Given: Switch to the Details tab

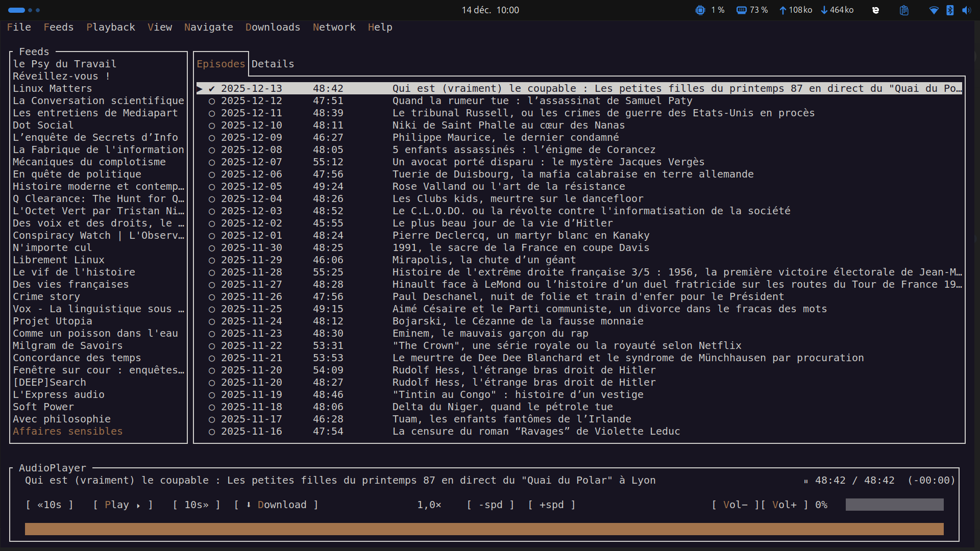Looking at the screenshot, I should (273, 64).
